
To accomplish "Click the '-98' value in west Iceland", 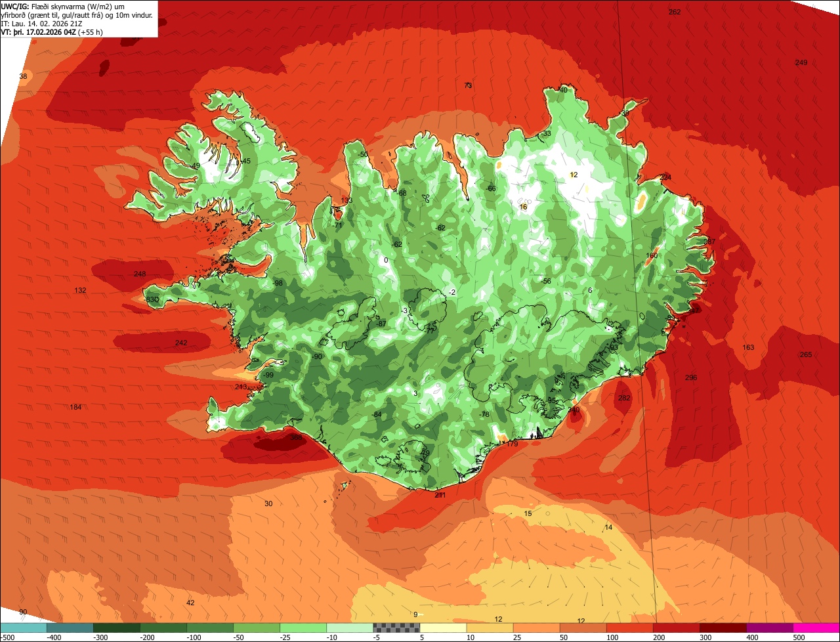I will coord(278,283).
